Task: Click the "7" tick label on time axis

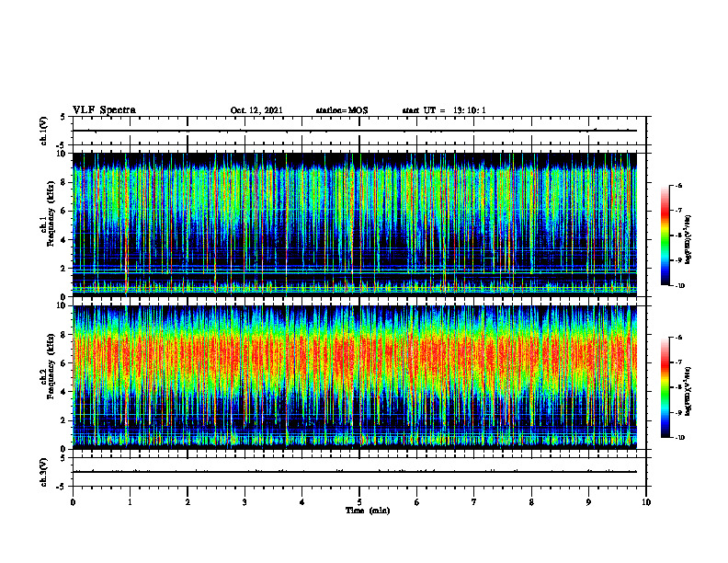Action: [x=474, y=502]
